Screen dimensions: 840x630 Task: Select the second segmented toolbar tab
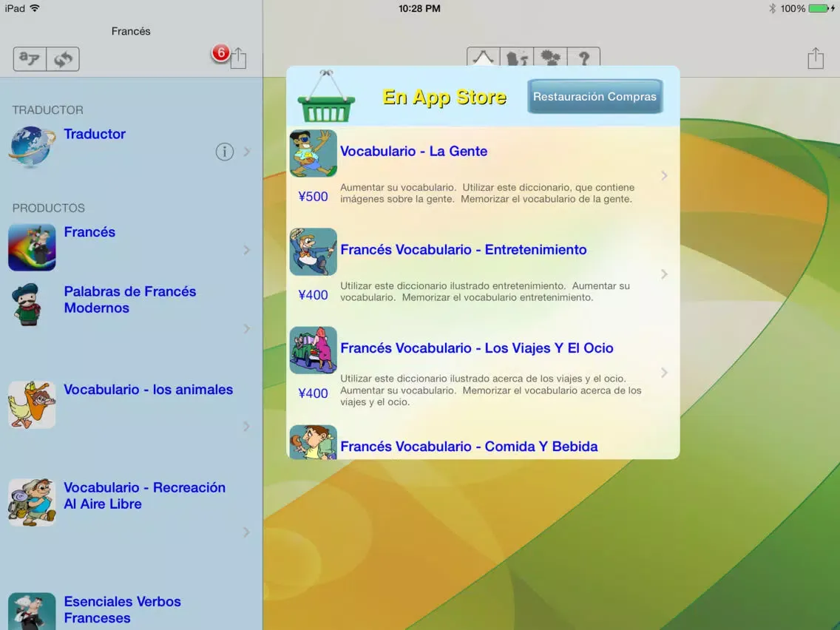pyautogui.click(x=517, y=57)
